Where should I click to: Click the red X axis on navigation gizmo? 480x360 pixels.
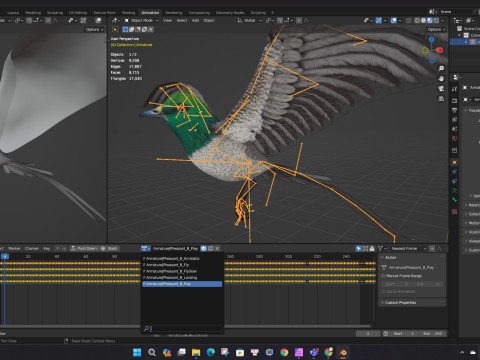(x=440, y=50)
